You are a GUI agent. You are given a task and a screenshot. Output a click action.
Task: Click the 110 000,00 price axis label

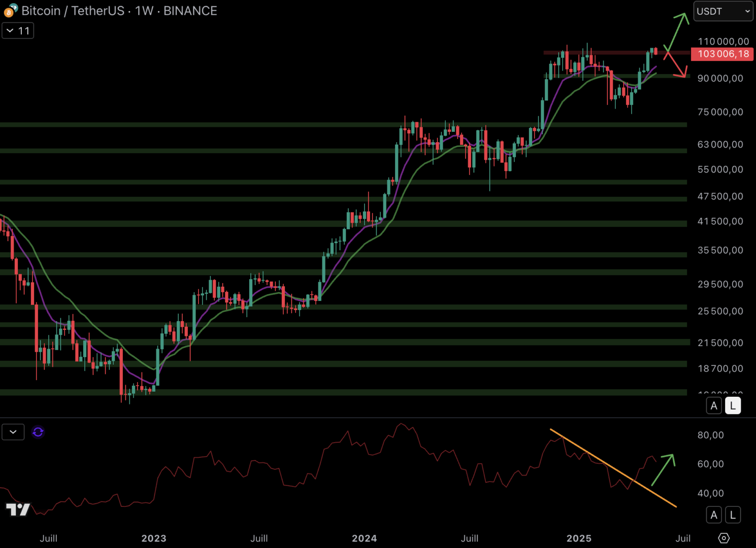(723, 42)
